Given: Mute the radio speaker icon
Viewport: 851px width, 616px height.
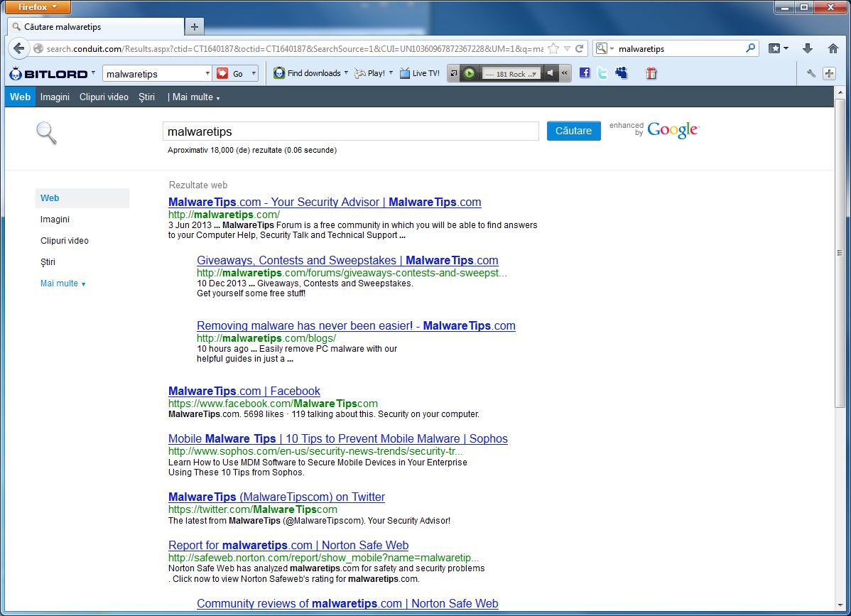Looking at the screenshot, I should pos(550,73).
